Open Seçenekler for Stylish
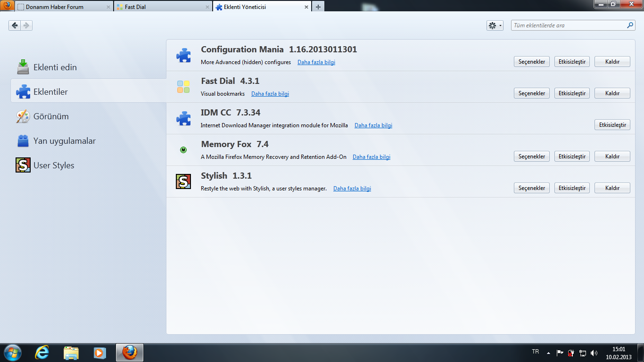644x362 pixels. click(x=532, y=188)
